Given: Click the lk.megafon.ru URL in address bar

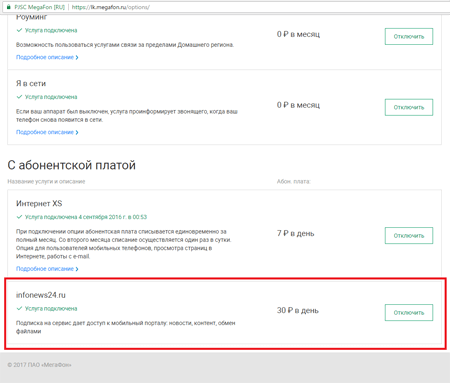Looking at the screenshot, I should pos(111,7).
